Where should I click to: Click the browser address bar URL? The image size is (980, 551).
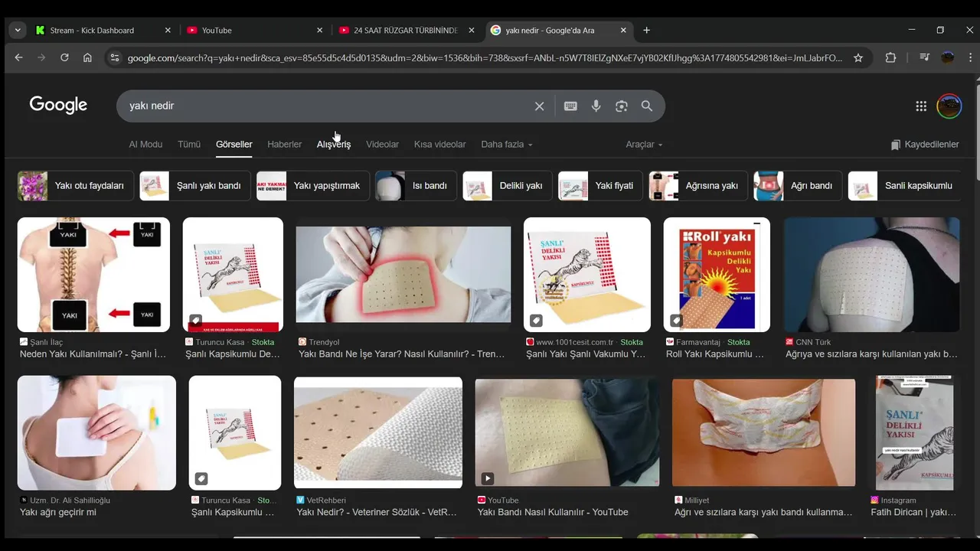tap(485, 57)
